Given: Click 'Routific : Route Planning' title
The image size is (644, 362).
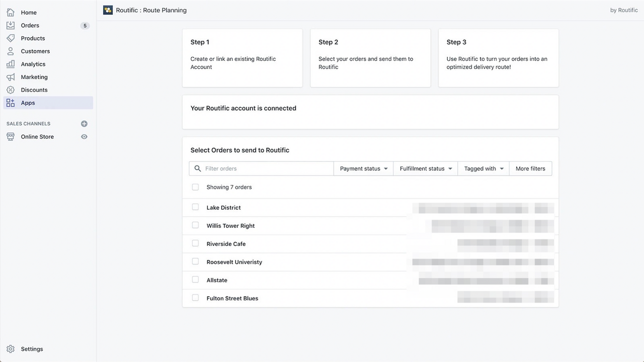Looking at the screenshot, I should tap(151, 10).
